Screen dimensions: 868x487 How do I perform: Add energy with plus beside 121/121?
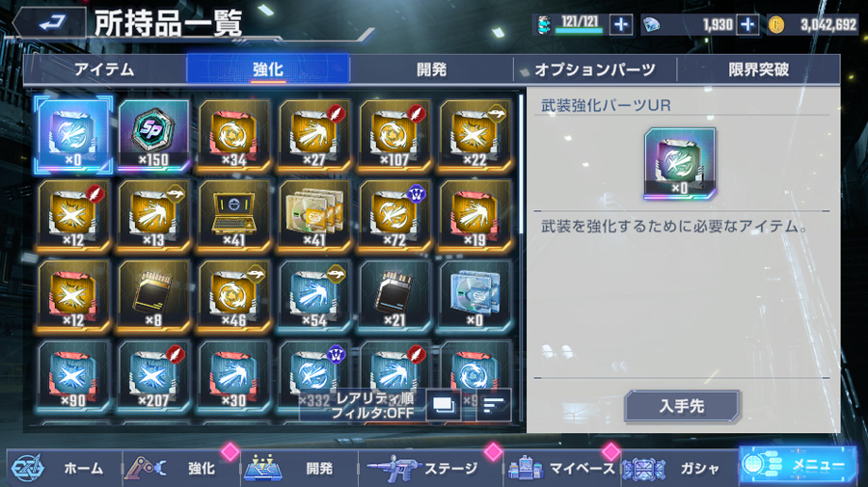620,24
